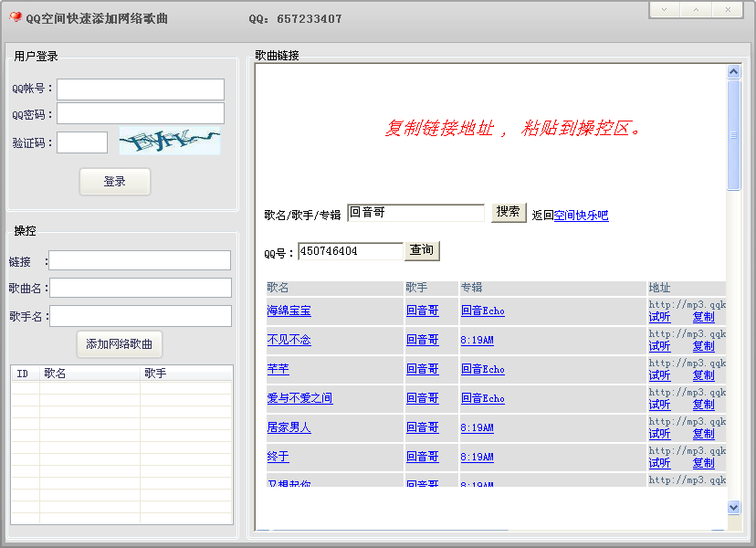This screenshot has width=756, height=548.
Task: Click 复制 for 不见不念
Action: (703, 346)
